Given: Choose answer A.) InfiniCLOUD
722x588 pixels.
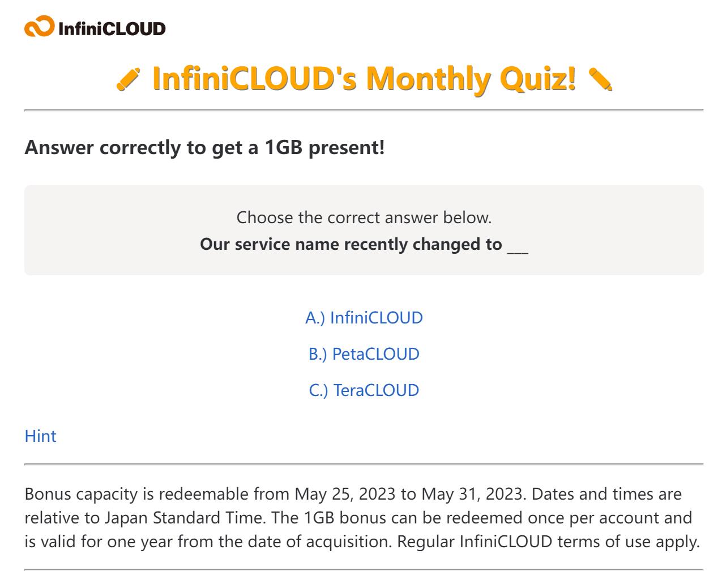Looking at the screenshot, I should tap(364, 318).
